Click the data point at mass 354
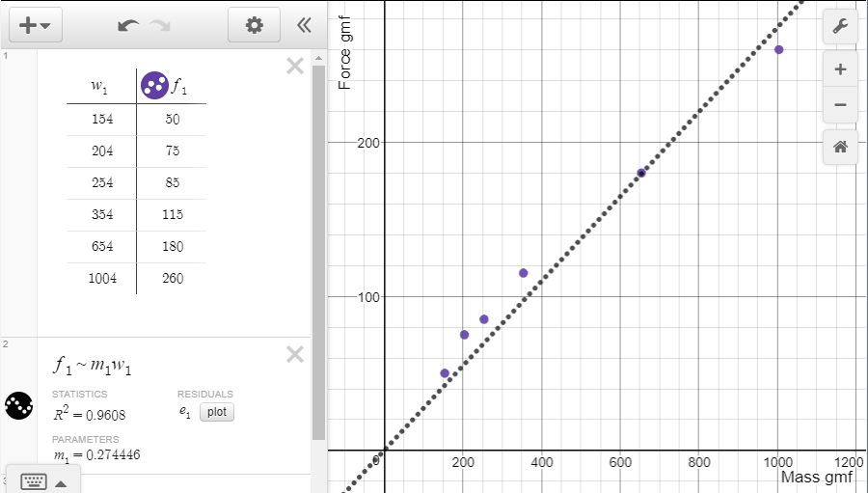The height and width of the screenshot is (493, 868). (523, 273)
